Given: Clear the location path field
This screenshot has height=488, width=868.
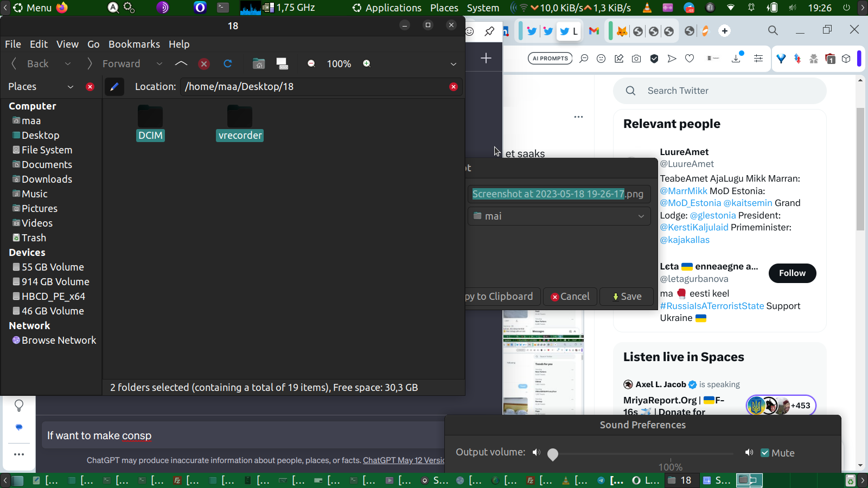Looking at the screenshot, I should 454,87.
